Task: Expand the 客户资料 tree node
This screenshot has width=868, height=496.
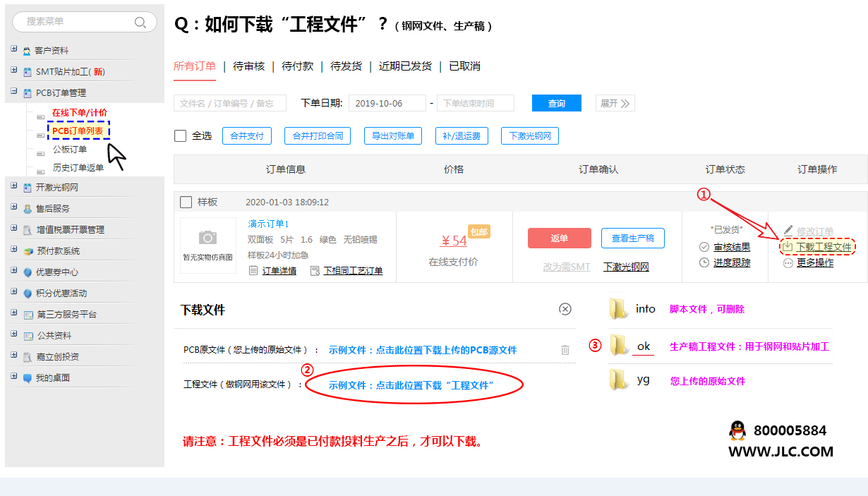Action: 14,50
